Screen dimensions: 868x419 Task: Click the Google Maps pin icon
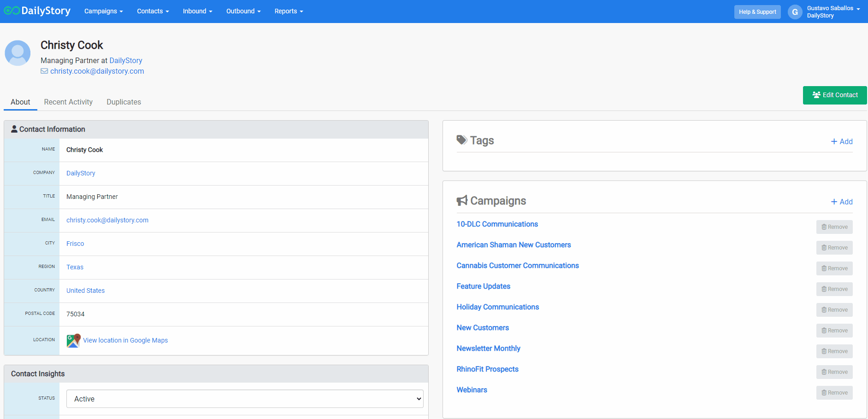pyautogui.click(x=73, y=340)
